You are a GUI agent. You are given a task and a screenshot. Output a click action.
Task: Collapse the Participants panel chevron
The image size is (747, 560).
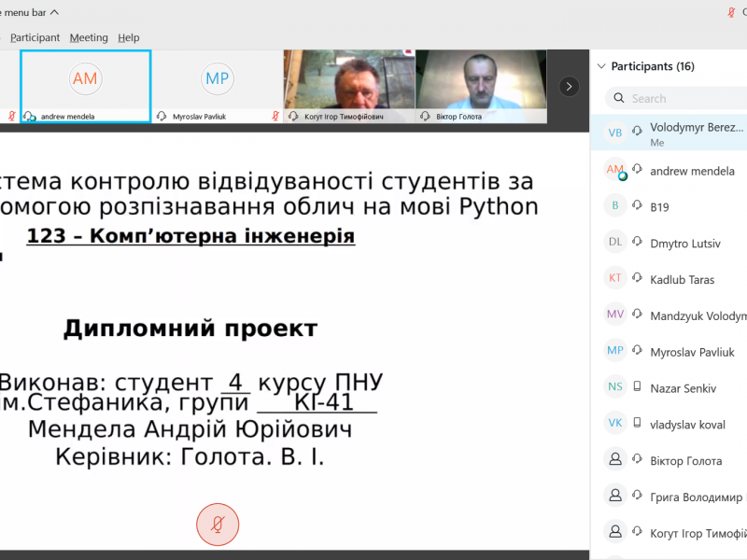pyautogui.click(x=599, y=66)
